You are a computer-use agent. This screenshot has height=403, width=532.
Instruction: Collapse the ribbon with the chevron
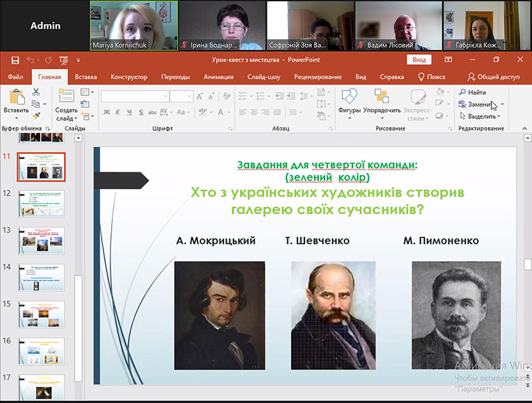(525, 128)
